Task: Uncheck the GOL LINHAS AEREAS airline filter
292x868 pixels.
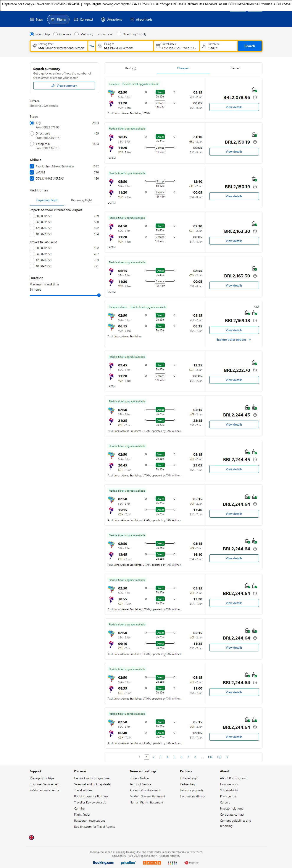Action: pos(32,179)
